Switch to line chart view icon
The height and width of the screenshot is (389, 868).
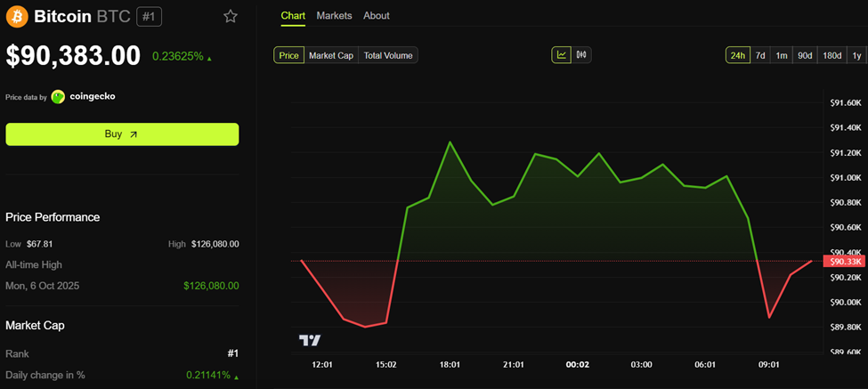point(562,55)
